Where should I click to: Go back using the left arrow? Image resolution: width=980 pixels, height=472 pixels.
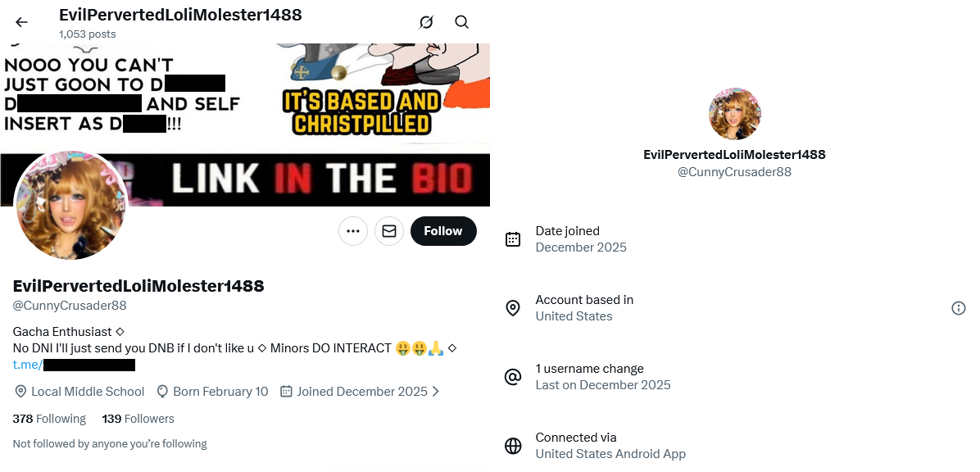click(21, 22)
